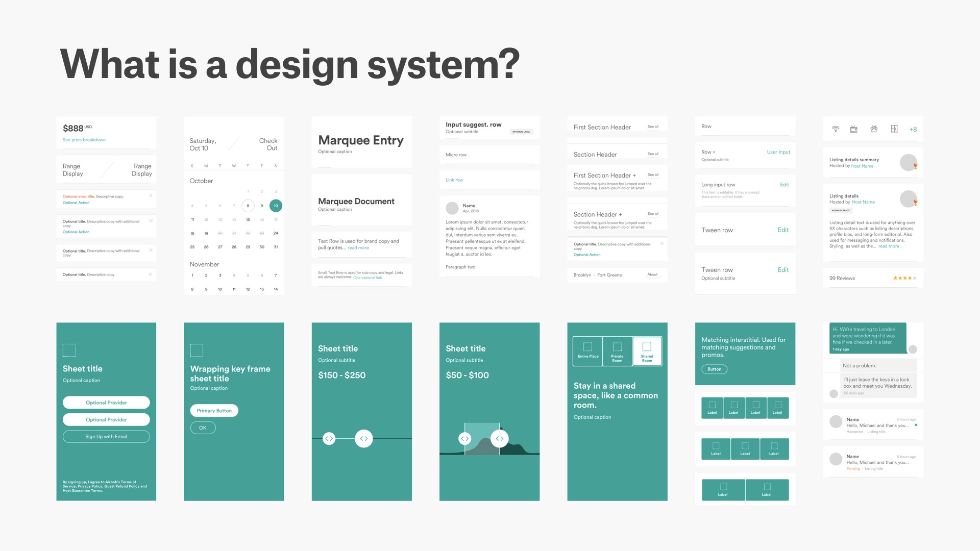Click the Primary Button
The height and width of the screenshot is (551, 980).
coord(214,411)
